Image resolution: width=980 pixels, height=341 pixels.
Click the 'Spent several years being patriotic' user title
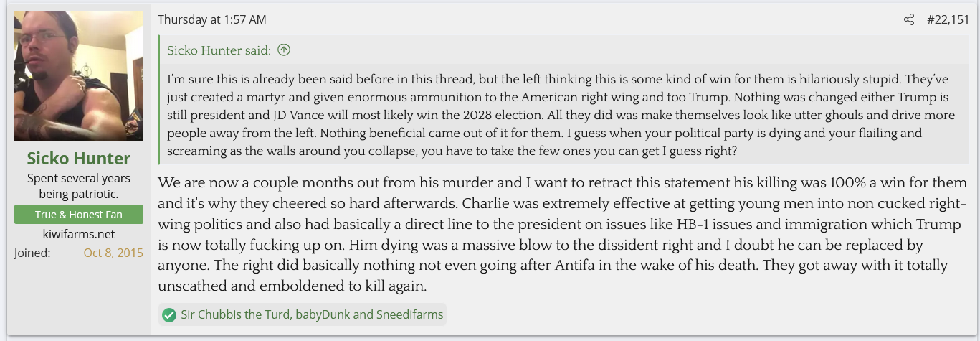79,185
